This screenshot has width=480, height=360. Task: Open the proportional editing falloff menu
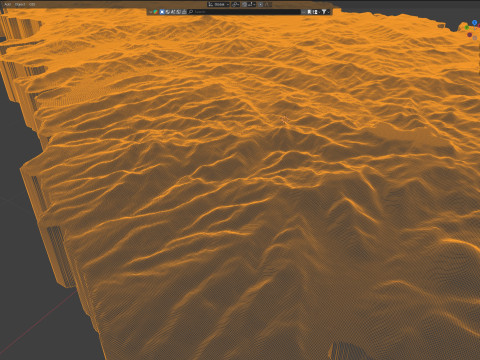268,4
